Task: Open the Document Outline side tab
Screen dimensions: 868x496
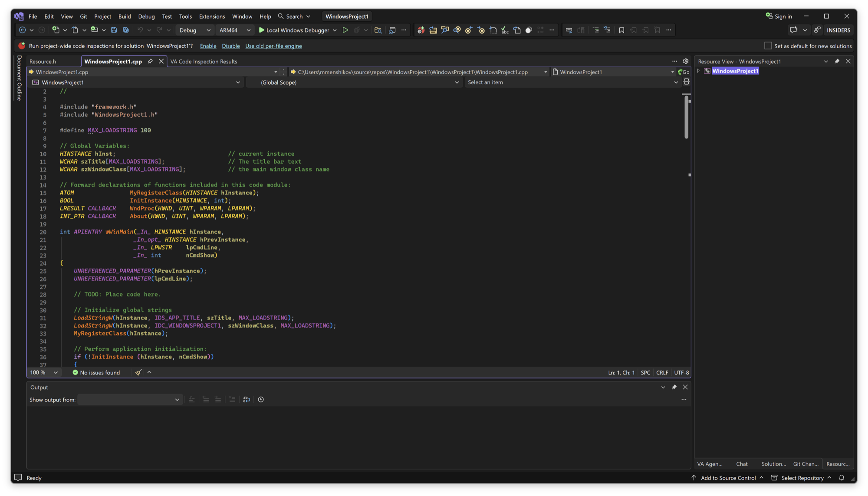Action: 19,78
